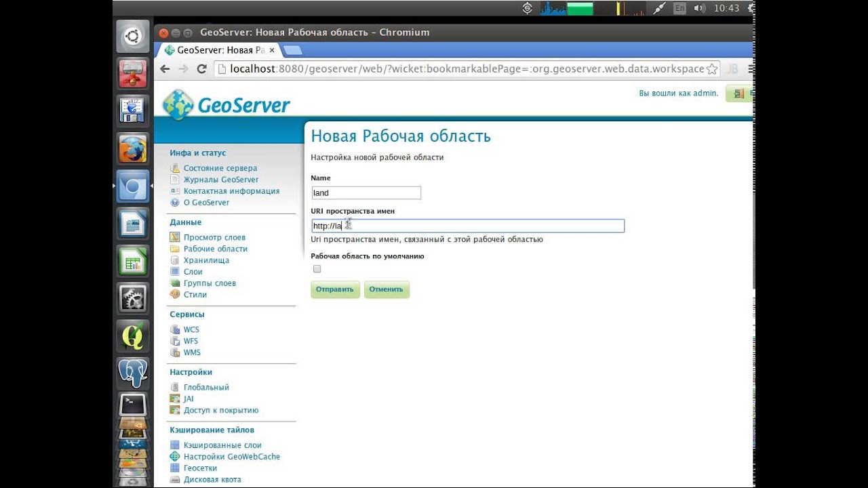
Task: Click the Журналы GeoServer document icon
Action: pos(175,180)
